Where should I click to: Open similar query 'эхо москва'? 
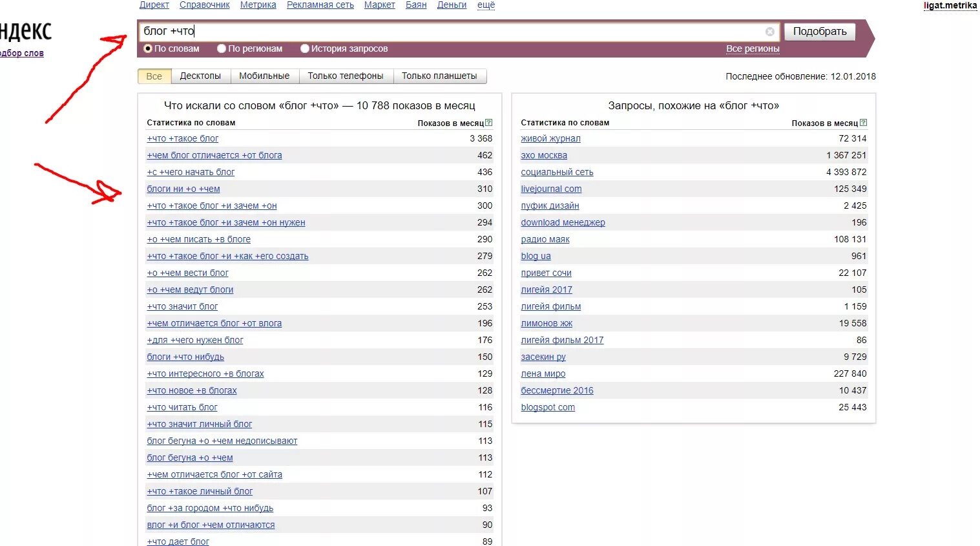click(x=544, y=155)
